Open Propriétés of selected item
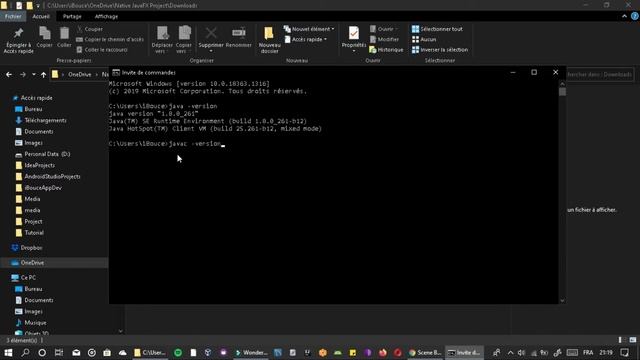This screenshot has height=360, width=640. tap(353, 39)
